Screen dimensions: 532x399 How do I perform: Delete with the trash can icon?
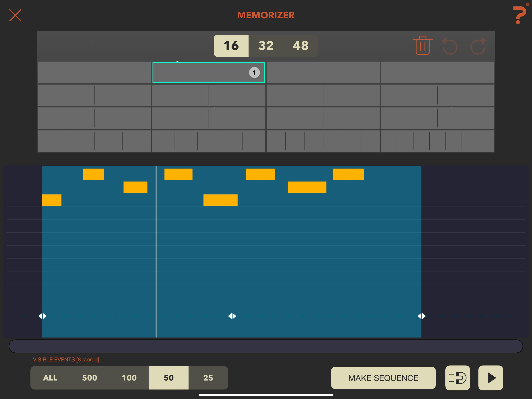423,45
